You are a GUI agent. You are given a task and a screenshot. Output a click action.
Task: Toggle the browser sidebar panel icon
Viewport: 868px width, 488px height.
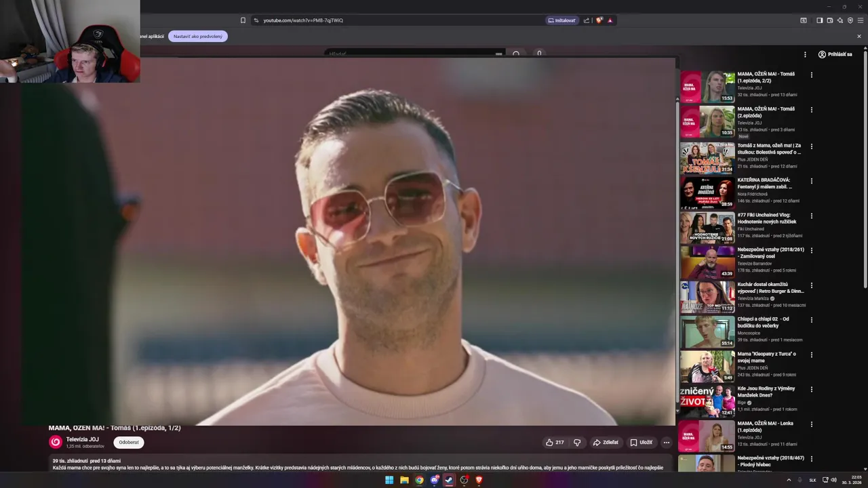(x=819, y=20)
